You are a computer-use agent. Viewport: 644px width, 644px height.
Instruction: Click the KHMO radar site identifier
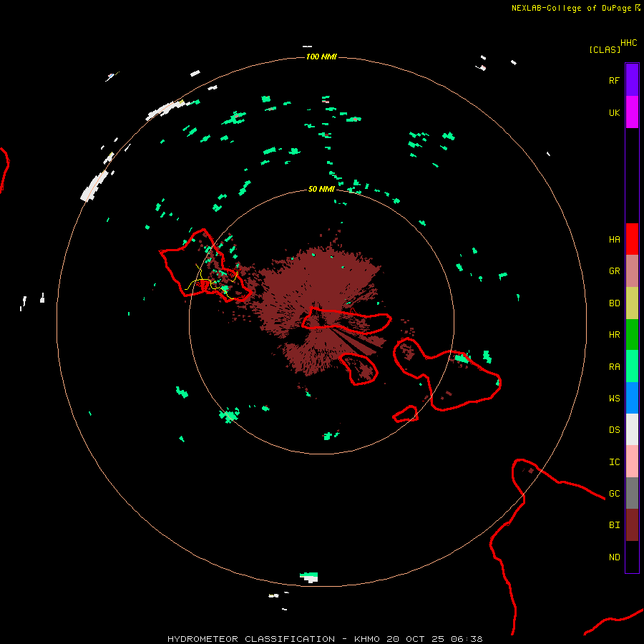367,639
